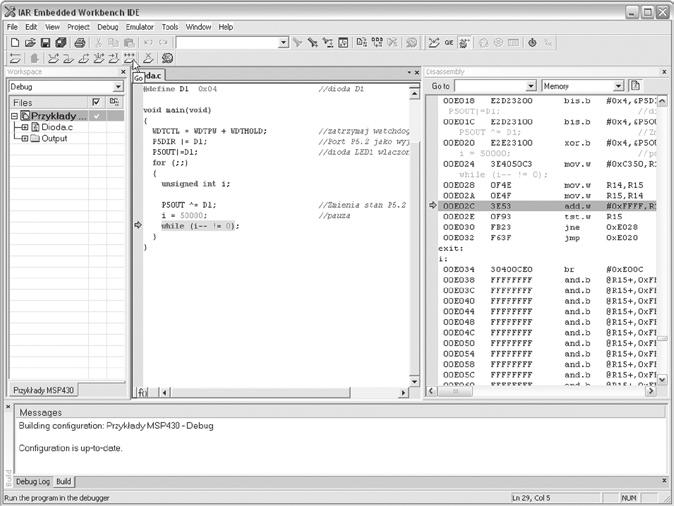
Task: Collapse the Przykłady project tree node
Action: pos(14,116)
